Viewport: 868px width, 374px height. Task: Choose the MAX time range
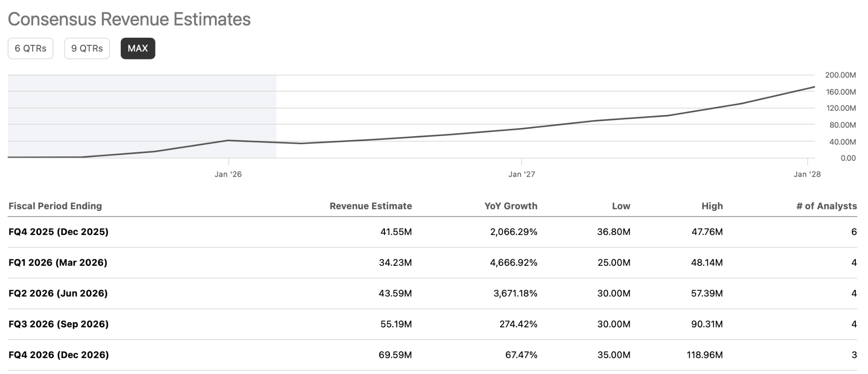click(138, 48)
